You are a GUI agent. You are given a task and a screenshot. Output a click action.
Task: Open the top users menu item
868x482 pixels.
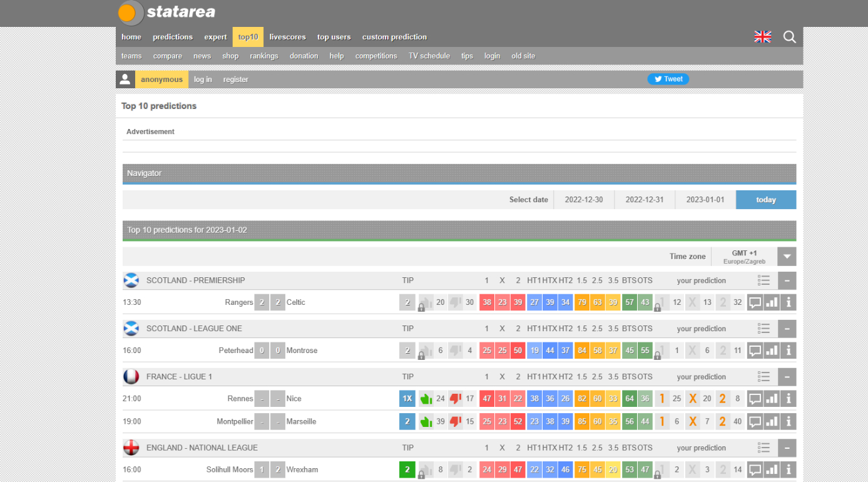coord(334,37)
